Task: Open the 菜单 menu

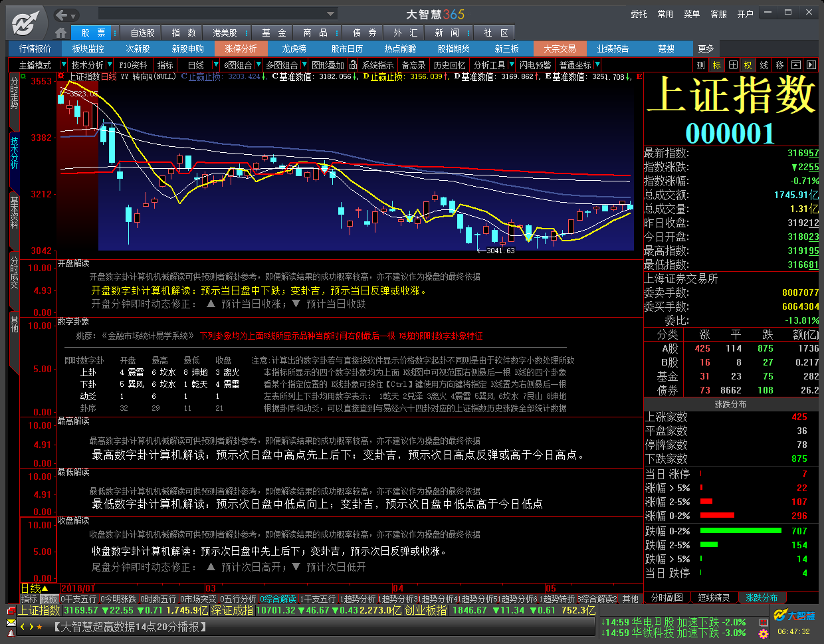Action: coord(692,14)
